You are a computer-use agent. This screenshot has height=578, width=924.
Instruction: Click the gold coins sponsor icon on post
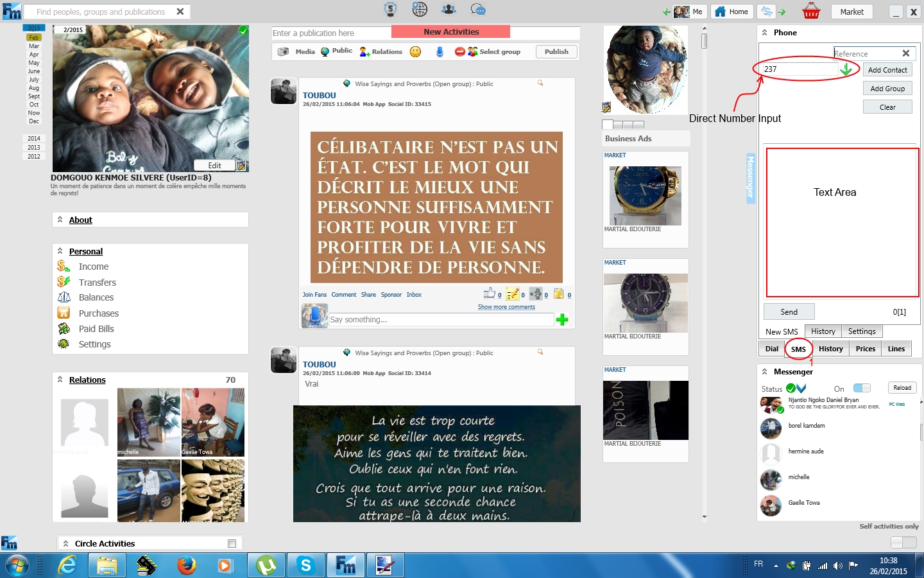[559, 293]
